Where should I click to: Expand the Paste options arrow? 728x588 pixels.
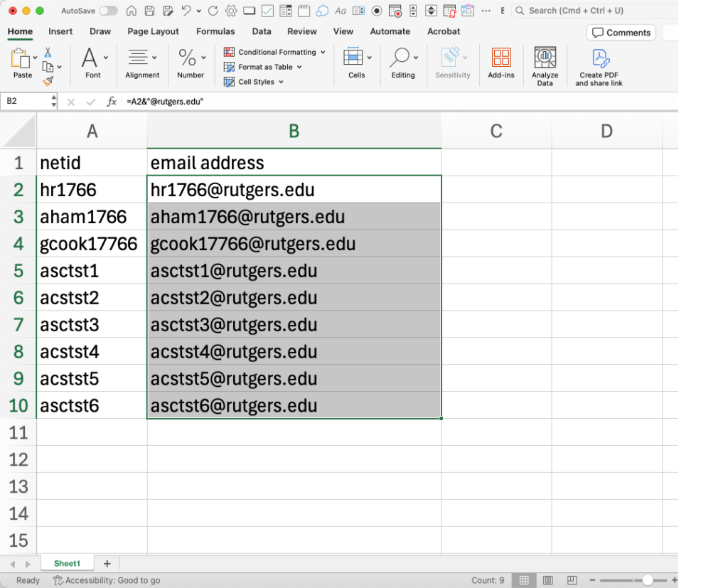pos(35,58)
